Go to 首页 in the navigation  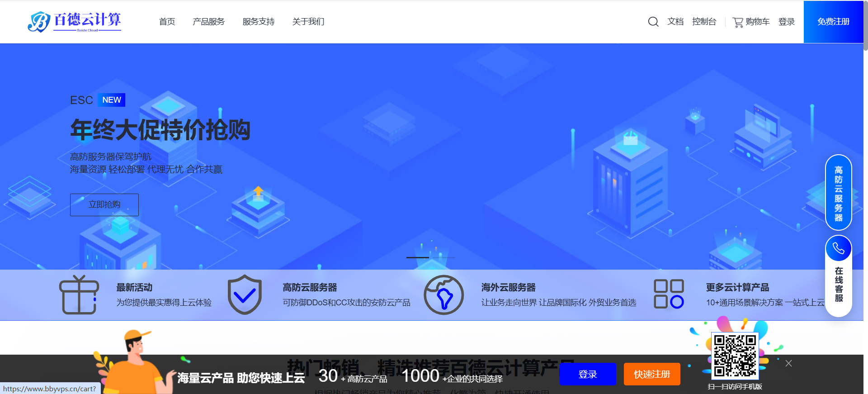tap(167, 22)
